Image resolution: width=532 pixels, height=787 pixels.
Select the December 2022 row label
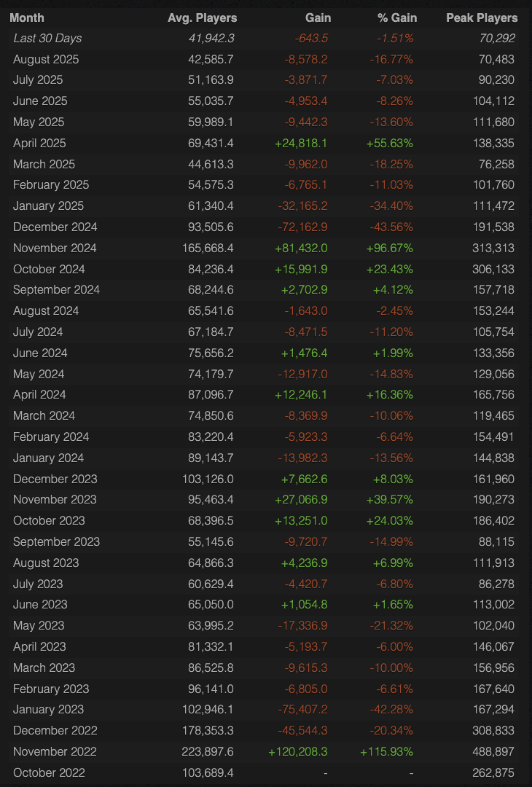click(x=55, y=730)
